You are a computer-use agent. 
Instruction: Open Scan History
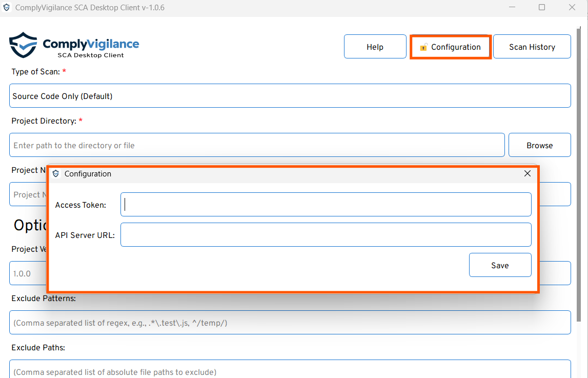click(x=532, y=47)
